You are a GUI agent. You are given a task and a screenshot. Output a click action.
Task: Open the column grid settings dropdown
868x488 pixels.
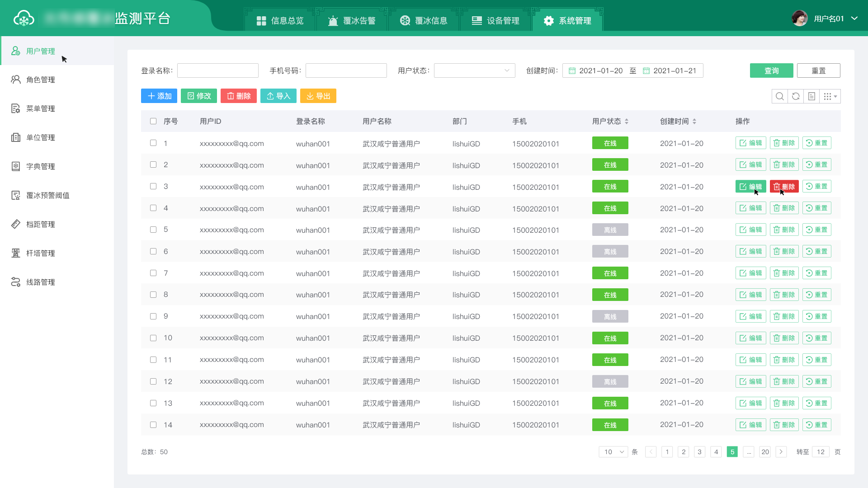(830, 96)
